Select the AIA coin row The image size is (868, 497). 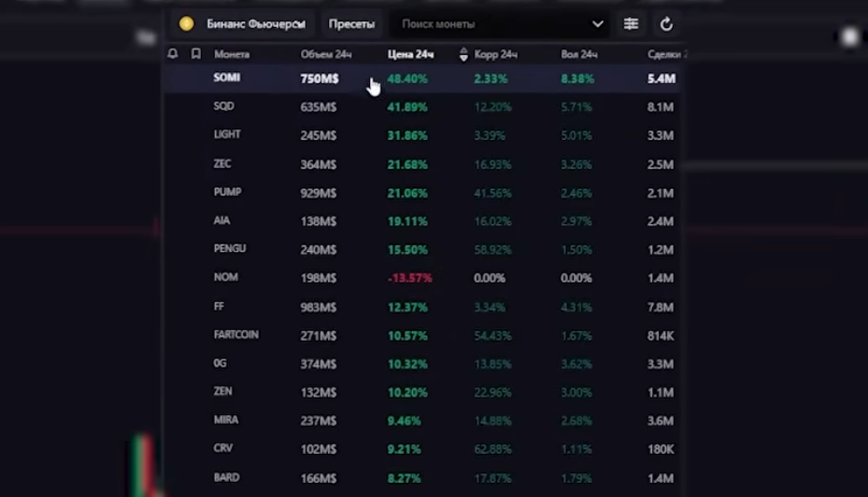423,220
